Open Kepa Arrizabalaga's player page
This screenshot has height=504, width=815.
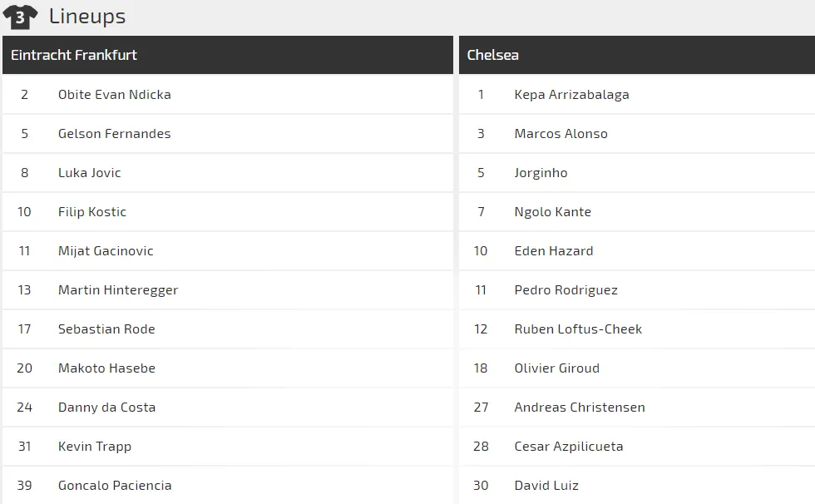pyautogui.click(x=572, y=95)
